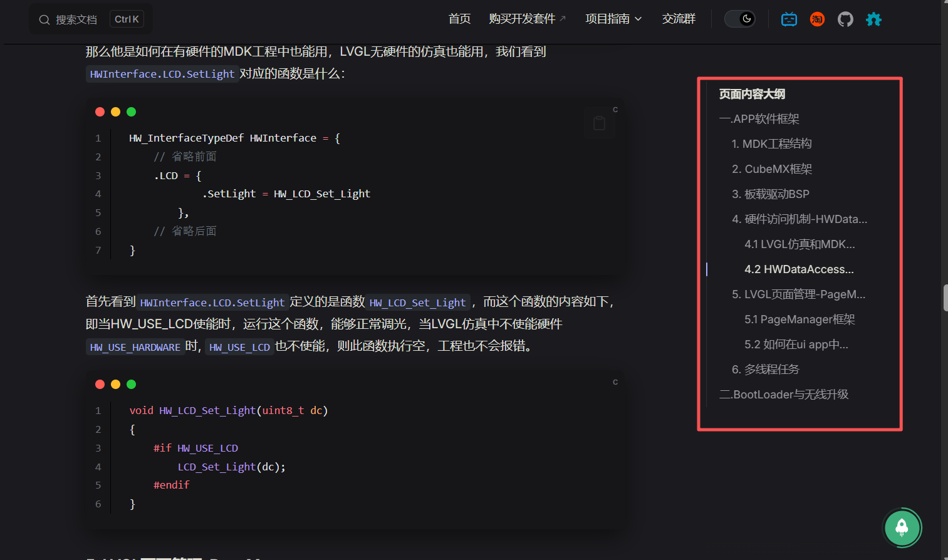Screen dimensions: 948x560
Task: Click the 页面内容大纲 heading
Action: (x=752, y=94)
